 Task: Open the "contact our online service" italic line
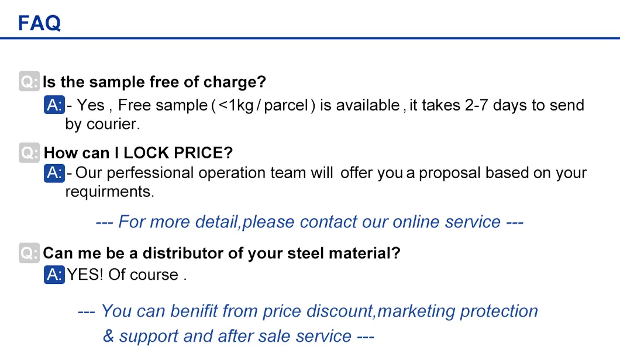tap(309, 222)
